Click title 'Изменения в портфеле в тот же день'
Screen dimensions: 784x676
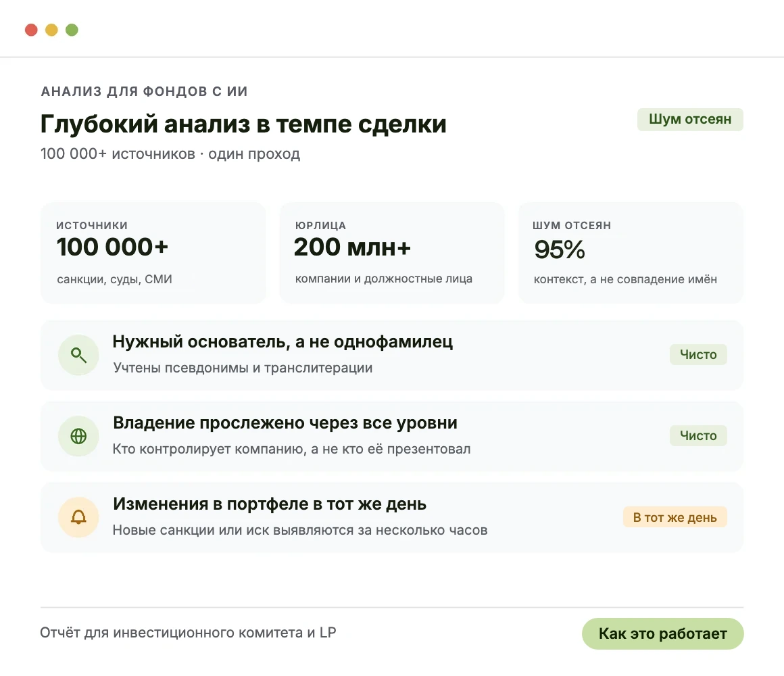coord(270,504)
